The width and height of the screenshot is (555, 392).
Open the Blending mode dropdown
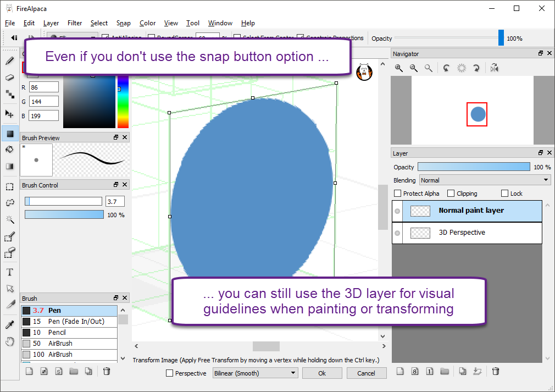[x=485, y=180]
